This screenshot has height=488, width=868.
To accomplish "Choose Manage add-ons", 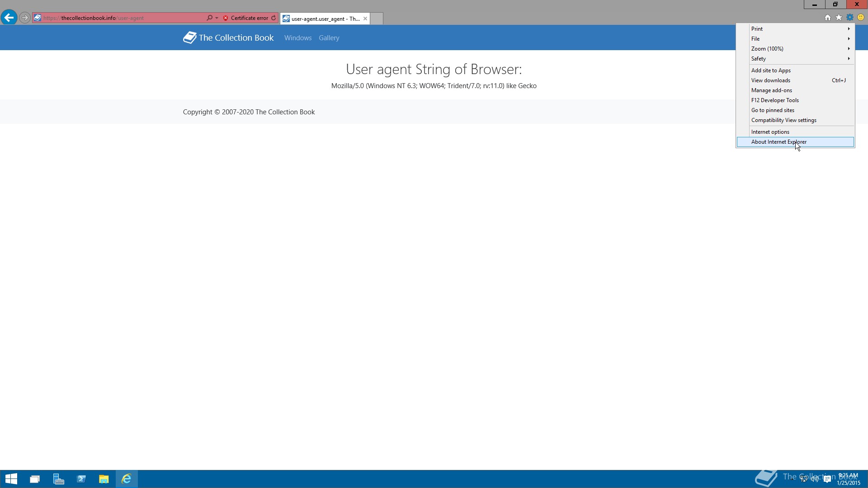I will click(x=795, y=90).
